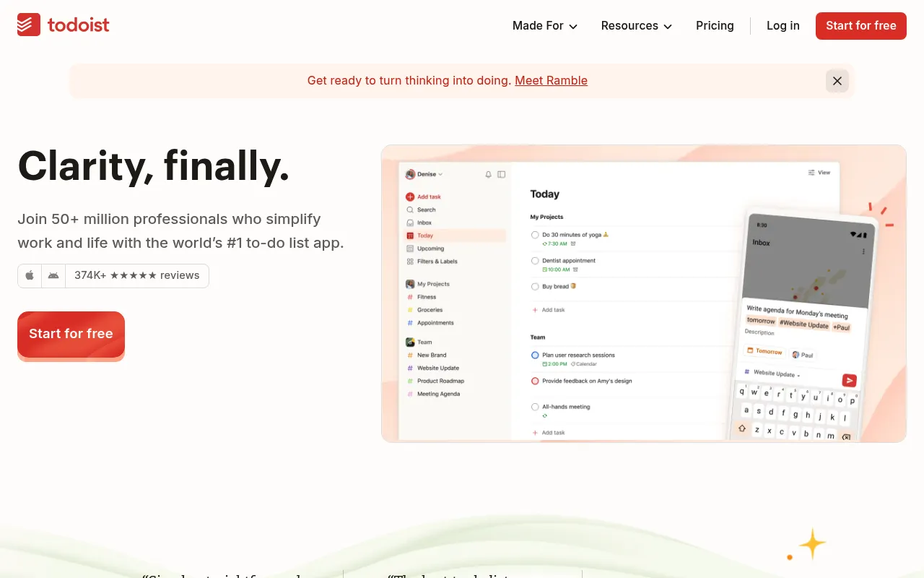Open the Inbox tray icon in app sidebar
The image size is (924, 578).
coord(410,223)
